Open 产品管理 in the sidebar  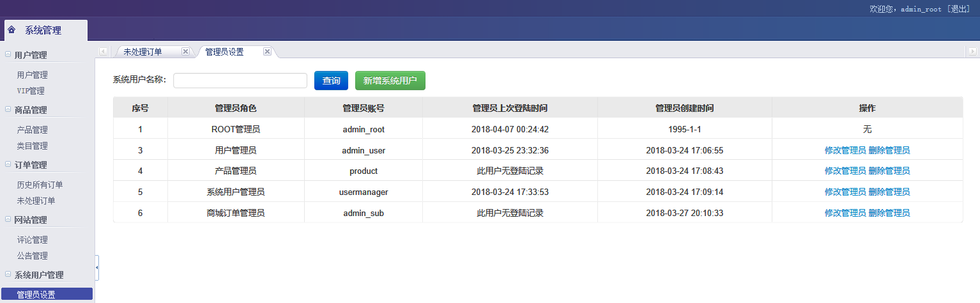pyautogui.click(x=32, y=130)
